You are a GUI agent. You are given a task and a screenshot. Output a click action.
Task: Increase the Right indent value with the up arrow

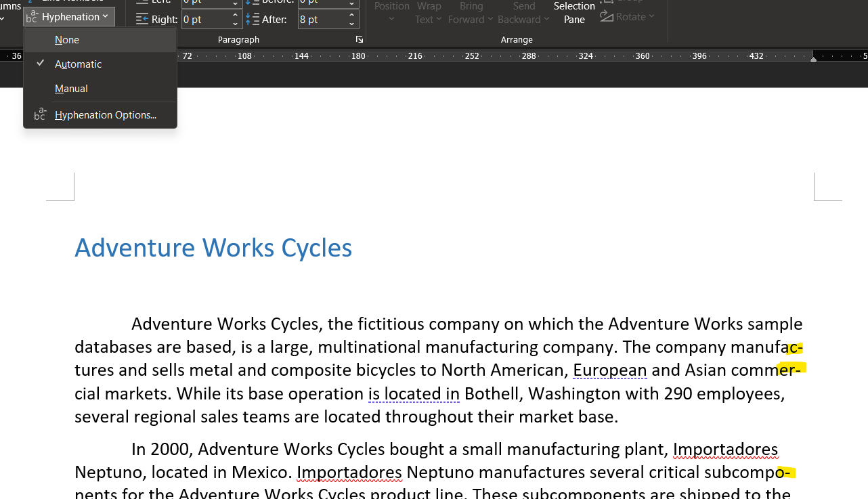[235, 15]
